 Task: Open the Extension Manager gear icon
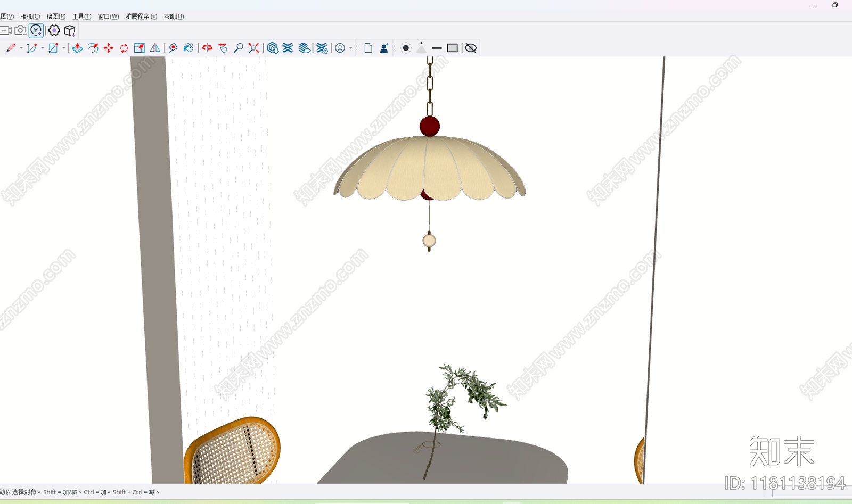(x=322, y=48)
